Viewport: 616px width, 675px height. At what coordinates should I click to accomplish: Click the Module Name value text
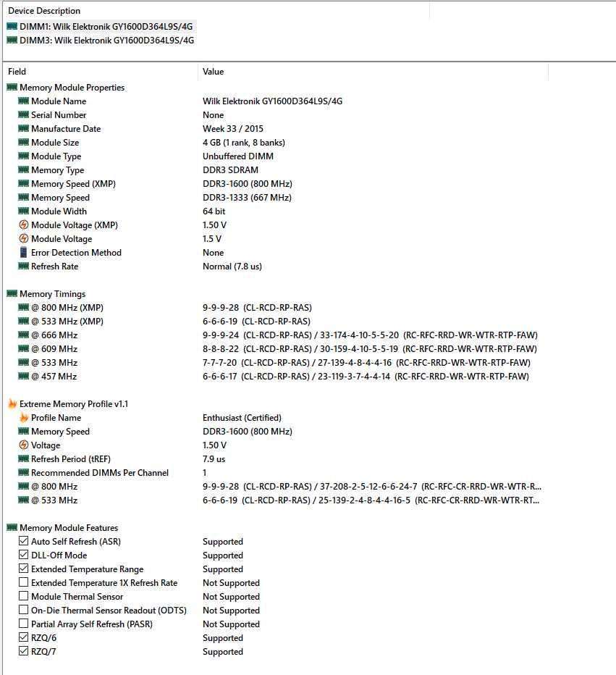click(x=272, y=101)
